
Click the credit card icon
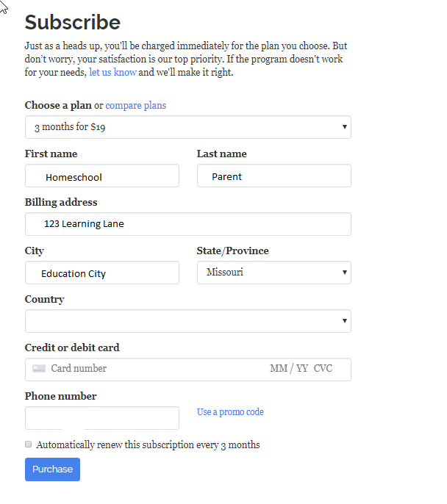(39, 369)
